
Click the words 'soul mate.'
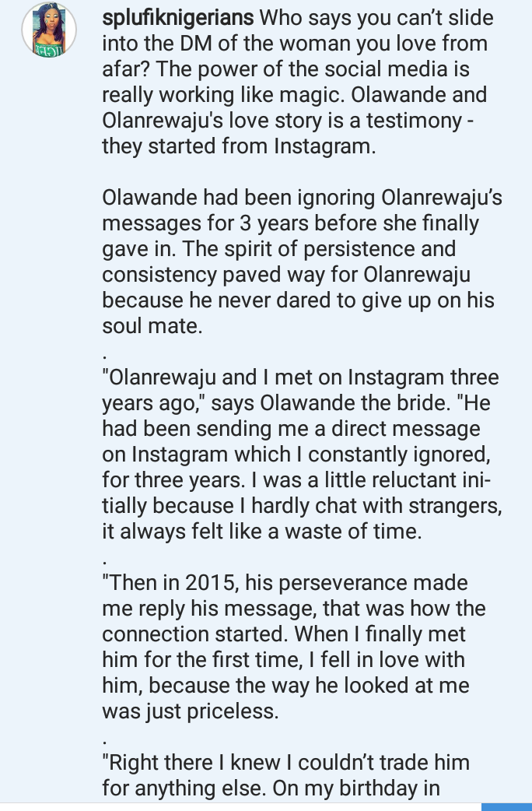tap(152, 326)
